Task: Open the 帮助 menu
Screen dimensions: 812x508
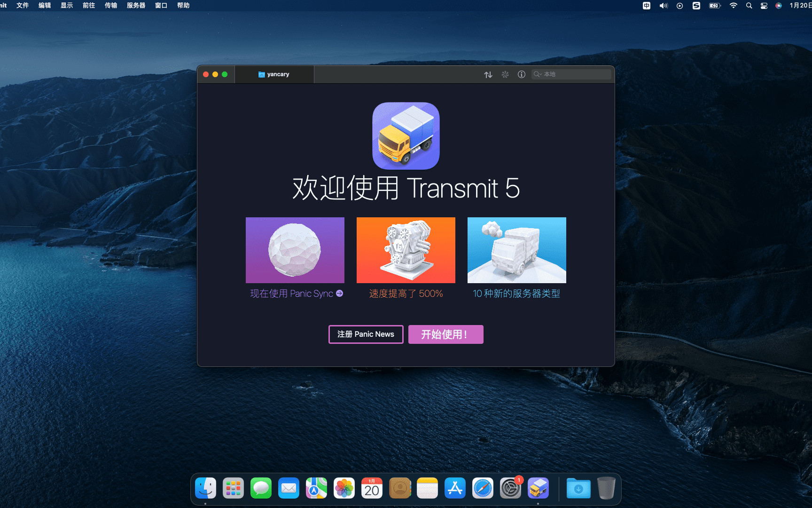Action: coord(183,6)
